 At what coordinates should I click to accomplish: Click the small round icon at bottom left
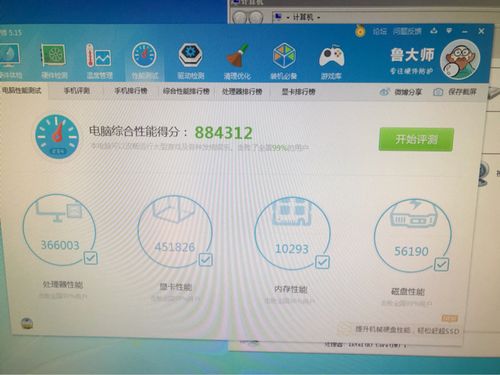27,323
